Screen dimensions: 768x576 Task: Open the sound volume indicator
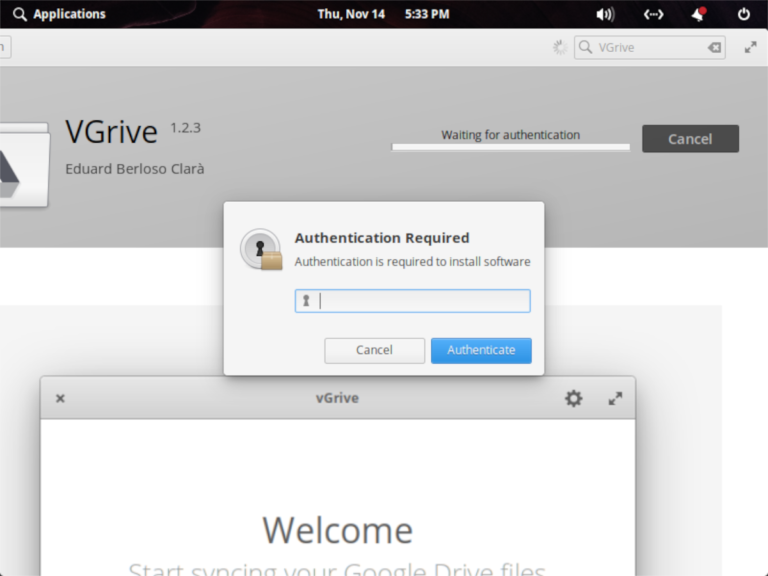pos(605,14)
